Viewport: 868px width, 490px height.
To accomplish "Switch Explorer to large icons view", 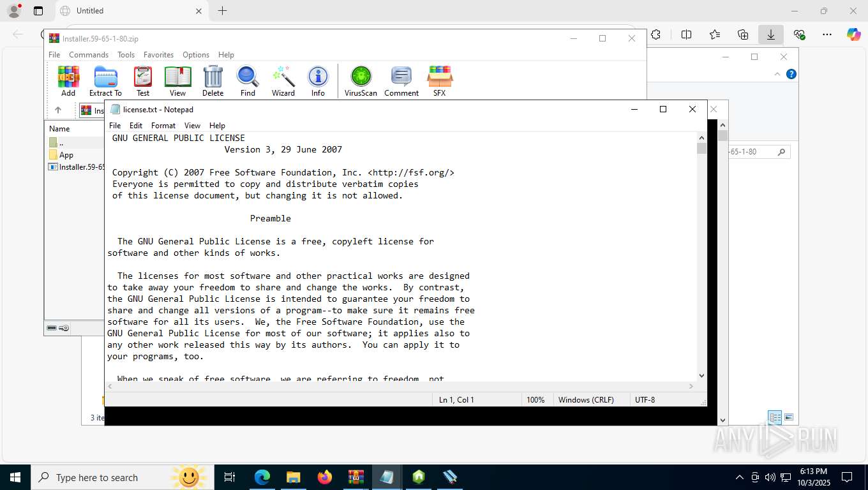I will pyautogui.click(x=789, y=417).
